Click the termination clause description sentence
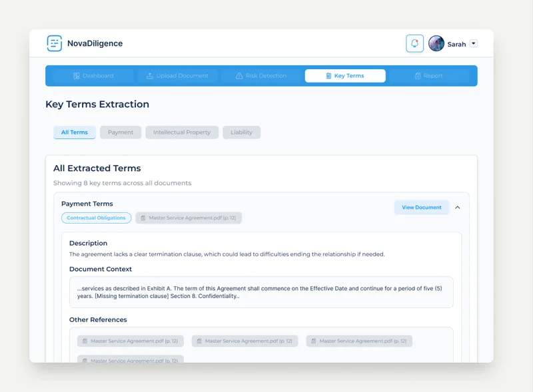The height and width of the screenshot is (392, 533). pos(227,254)
